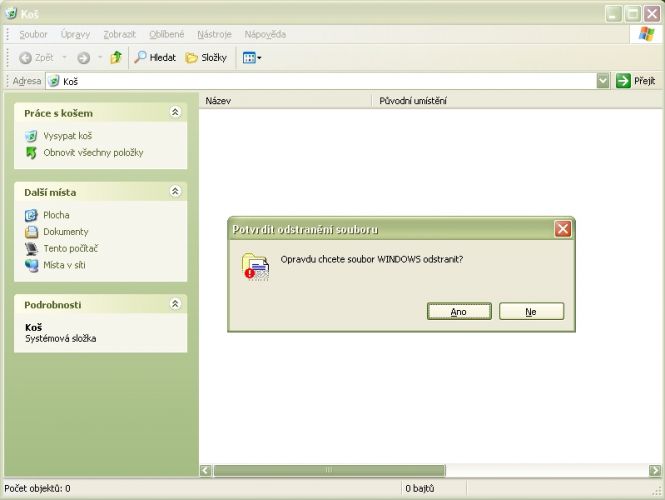Click the Plocha desktop icon
Image resolution: width=665 pixels, height=500 pixels.
[x=31, y=215]
